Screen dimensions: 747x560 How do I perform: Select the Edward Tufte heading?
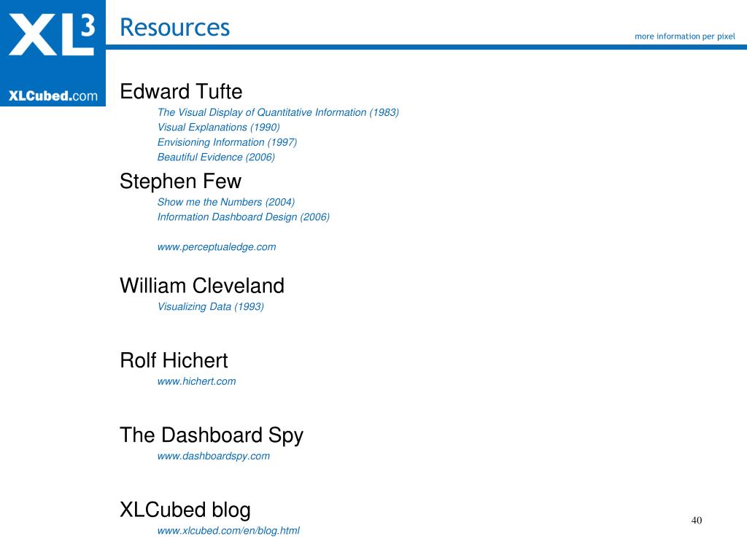click(181, 91)
